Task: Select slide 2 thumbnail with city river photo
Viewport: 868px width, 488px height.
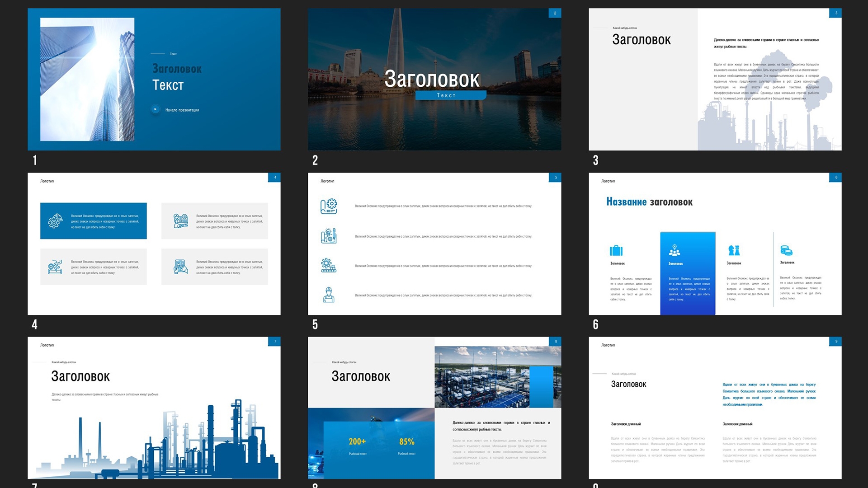Action: tap(434, 79)
